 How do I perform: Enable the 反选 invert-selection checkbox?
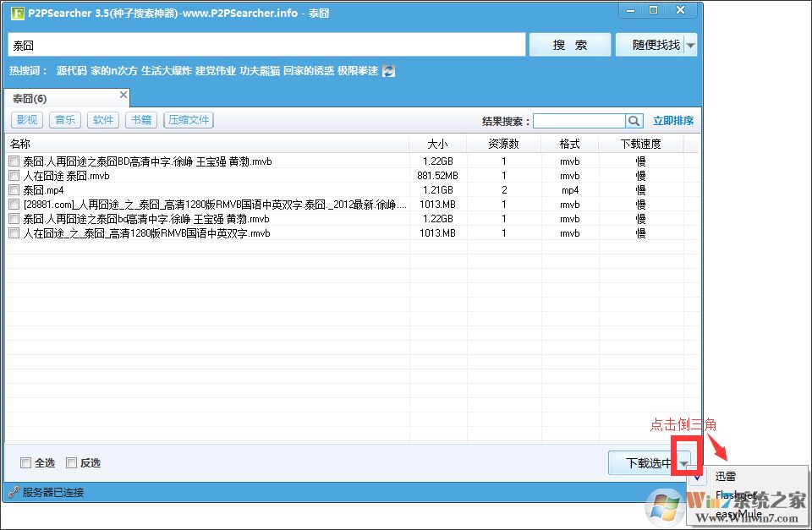73,462
